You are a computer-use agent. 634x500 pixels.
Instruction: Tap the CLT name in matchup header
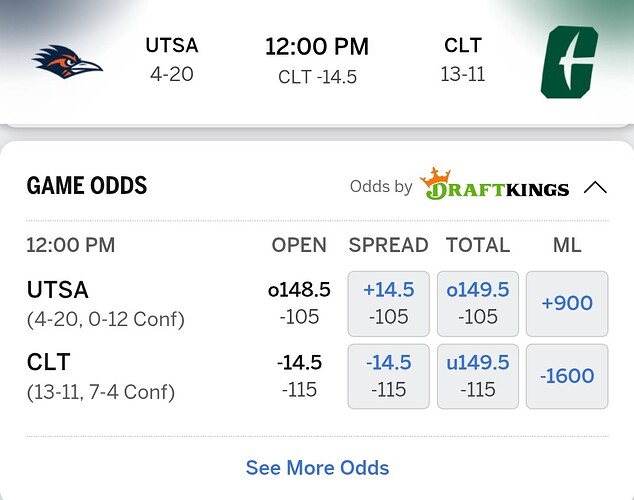click(x=463, y=46)
